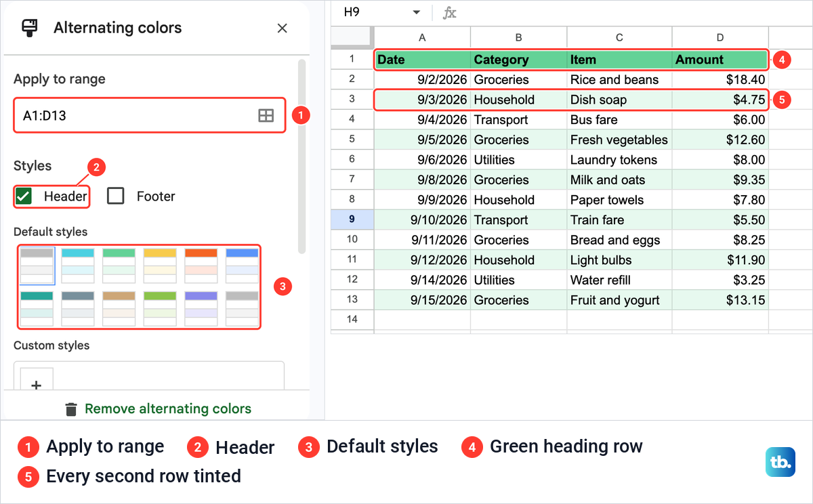Click the fx formula icon
The image size is (813, 504).
[x=449, y=12]
